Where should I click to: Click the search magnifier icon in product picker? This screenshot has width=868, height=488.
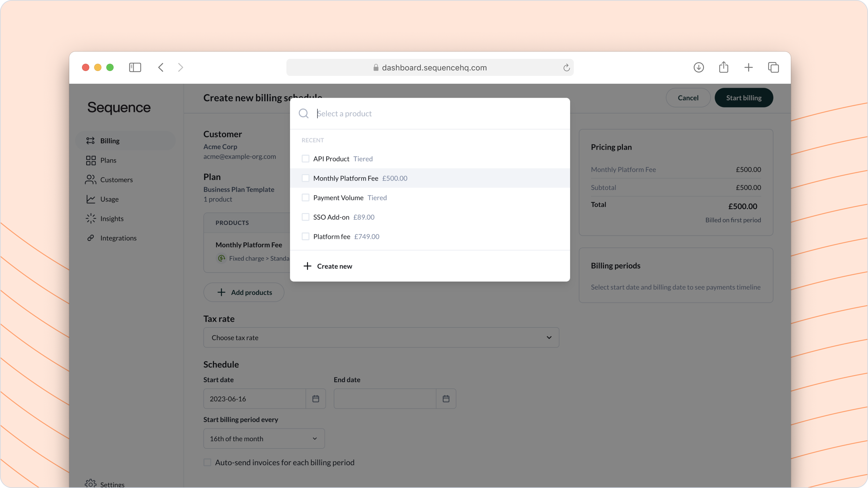pos(304,114)
